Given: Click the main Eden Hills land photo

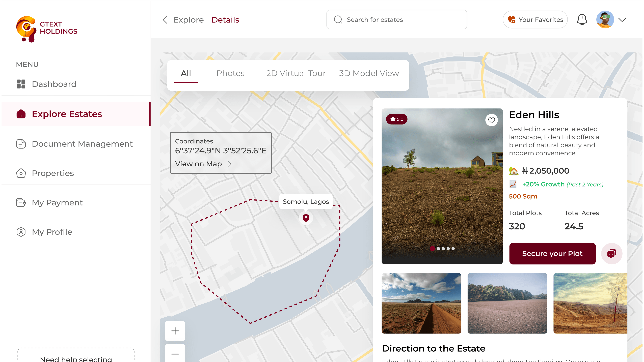Looking at the screenshot, I should click(442, 186).
